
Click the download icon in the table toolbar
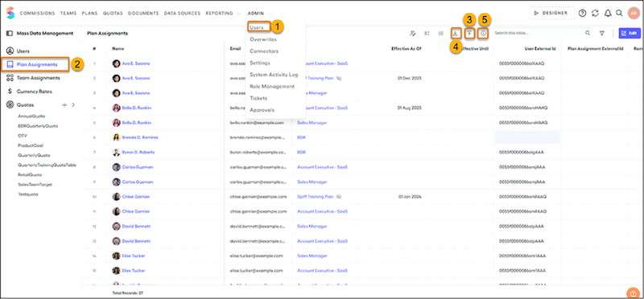click(x=455, y=33)
